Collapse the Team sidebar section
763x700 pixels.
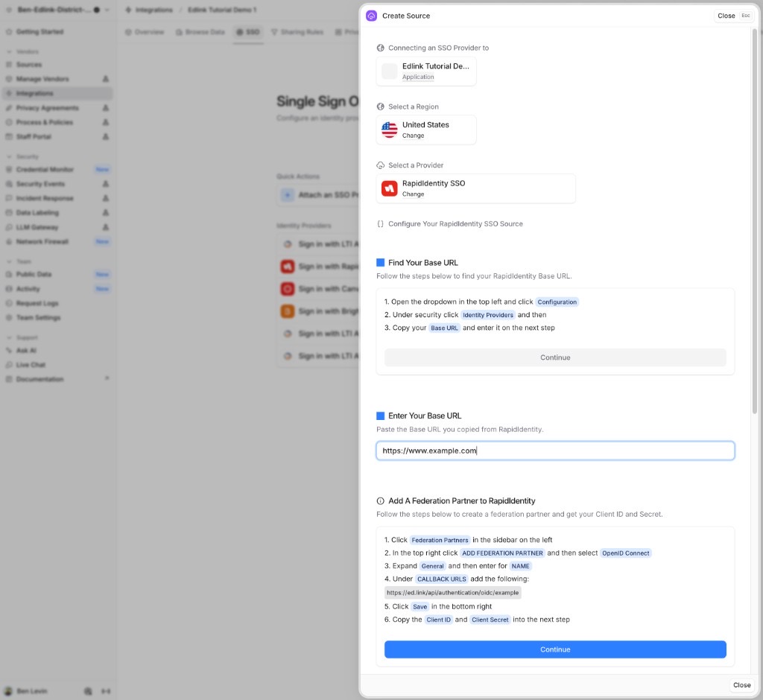coord(9,261)
